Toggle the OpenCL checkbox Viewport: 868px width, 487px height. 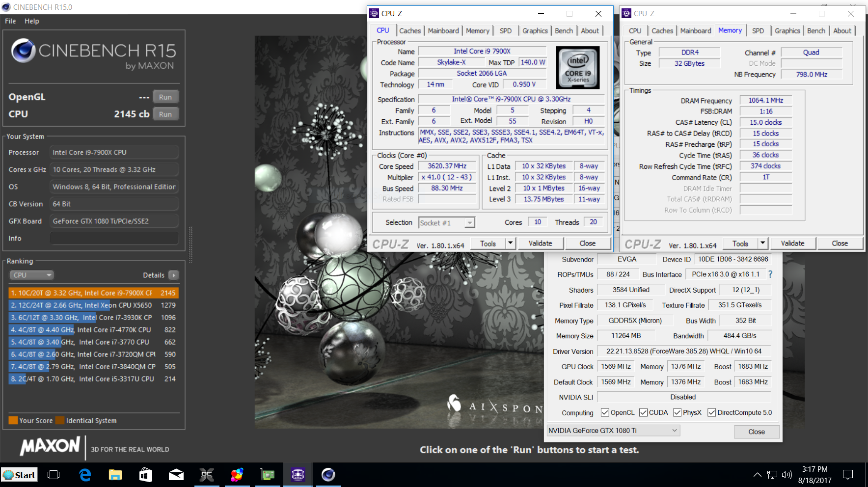point(605,412)
